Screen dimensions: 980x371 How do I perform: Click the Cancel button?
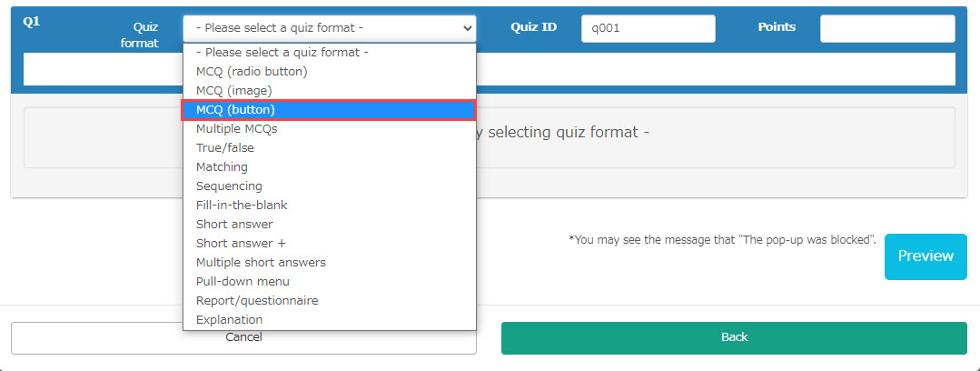coord(243,337)
